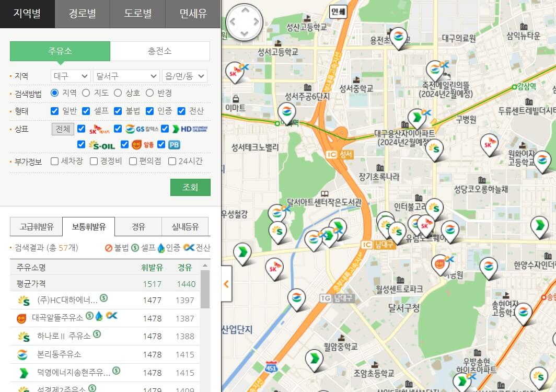Click the 알뜰 station marker near 병원
This screenshot has width=556, height=392.
pos(440,265)
